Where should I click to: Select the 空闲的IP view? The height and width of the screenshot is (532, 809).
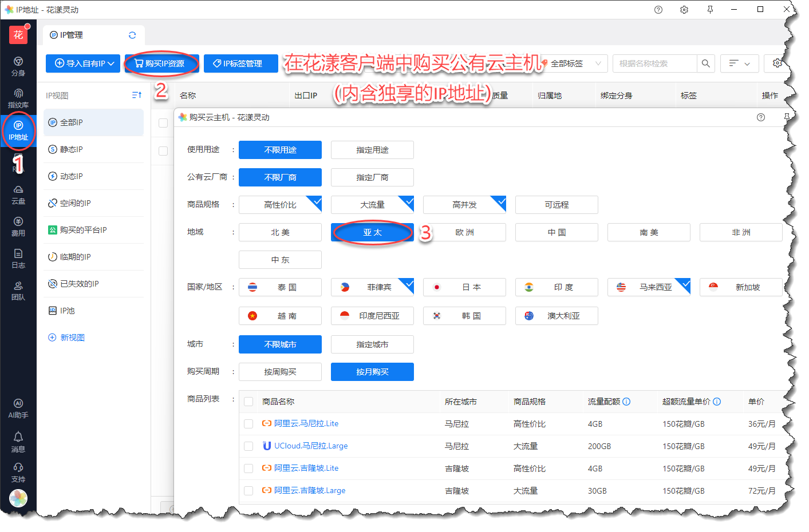click(x=93, y=203)
